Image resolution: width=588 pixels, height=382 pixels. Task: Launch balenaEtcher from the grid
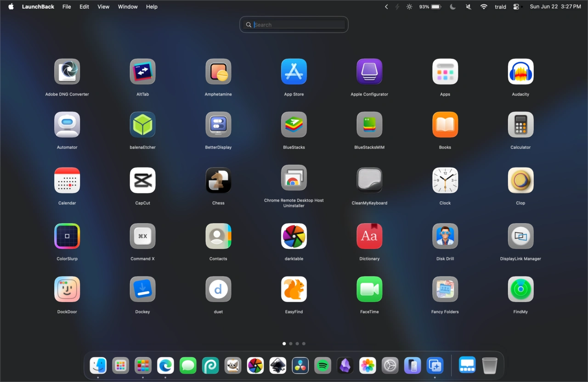142,125
